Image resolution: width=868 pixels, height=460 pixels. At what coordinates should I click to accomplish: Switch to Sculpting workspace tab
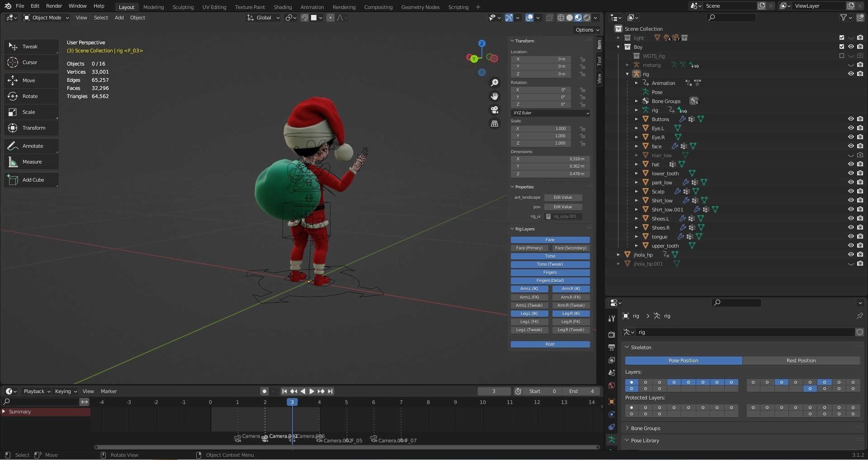click(x=183, y=7)
